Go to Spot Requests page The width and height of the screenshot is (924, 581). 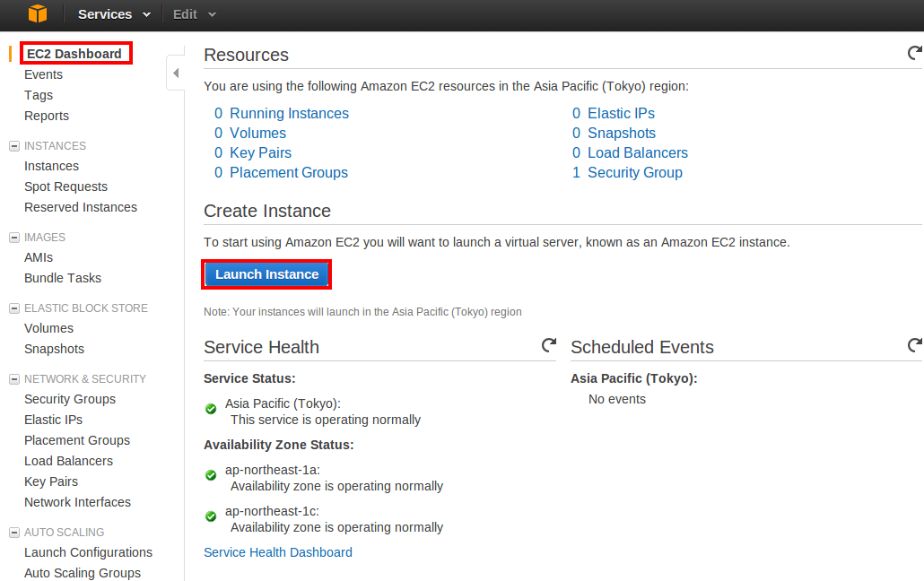[x=66, y=186]
